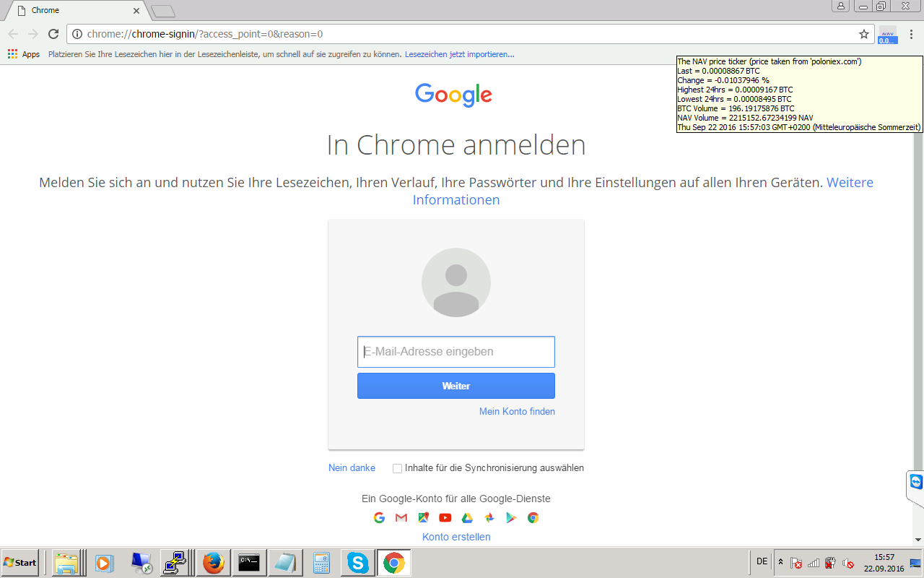Image resolution: width=924 pixels, height=578 pixels.
Task: Bookmark this page with the star icon
Action: click(863, 34)
